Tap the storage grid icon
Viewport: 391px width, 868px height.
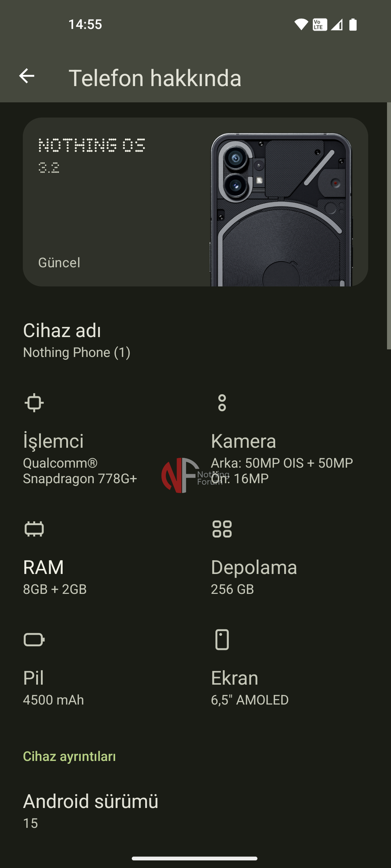point(222,529)
